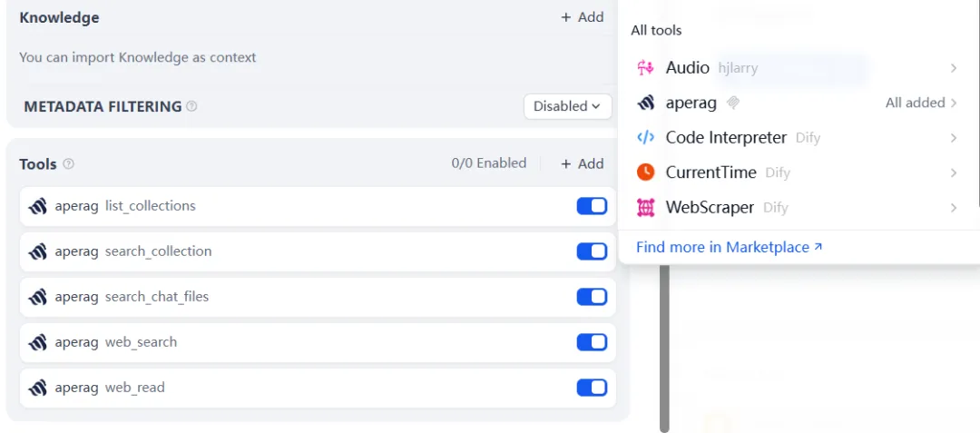Click the Tools help question-mark icon
Image resolution: width=980 pixels, height=433 pixels.
click(x=69, y=164)
